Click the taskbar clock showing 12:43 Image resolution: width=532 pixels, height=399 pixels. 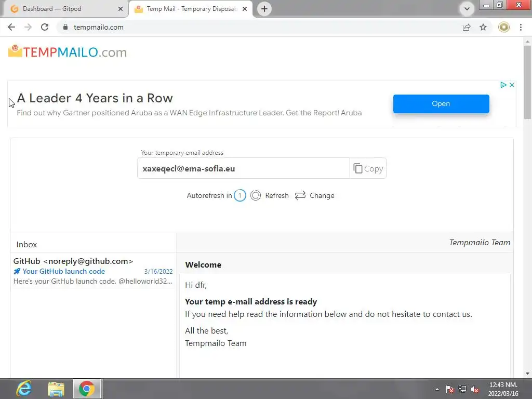tap(503, 389)
